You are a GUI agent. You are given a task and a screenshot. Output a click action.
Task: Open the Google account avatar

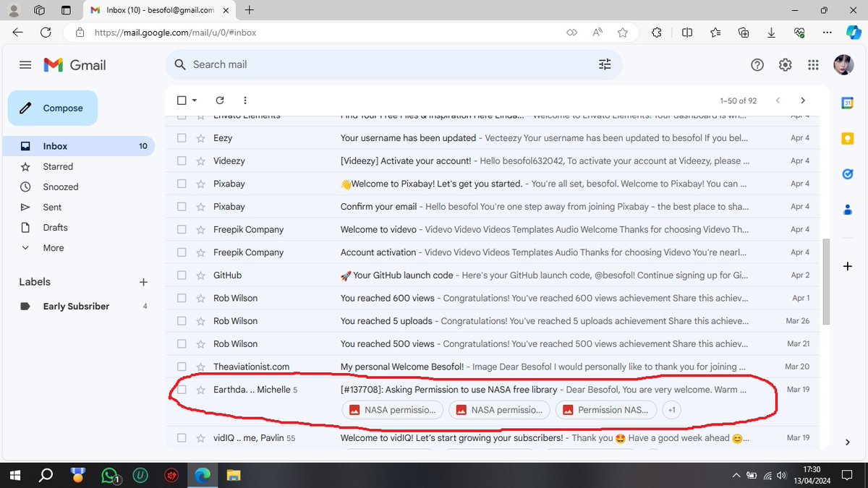[x=844, y=64]
